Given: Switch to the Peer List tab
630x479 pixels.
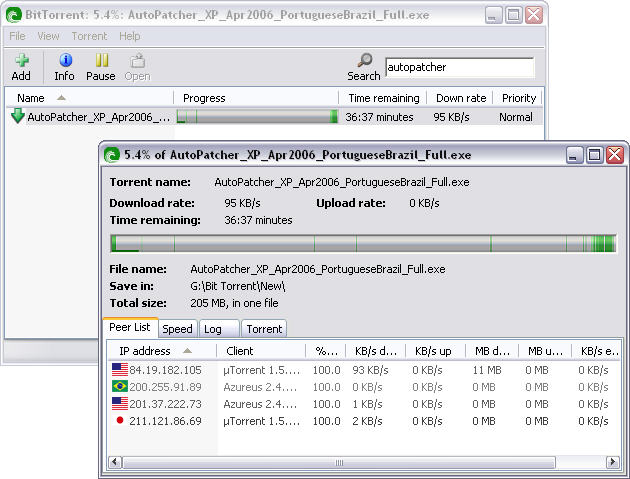Looking at the screenshot, I should (x=130, y=328).
